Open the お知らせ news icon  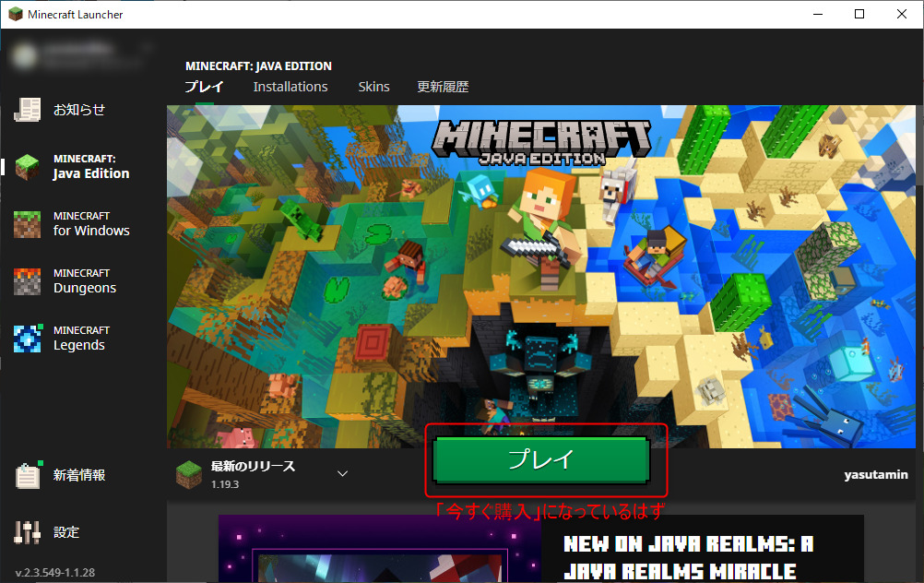click(x=27, y=110)
